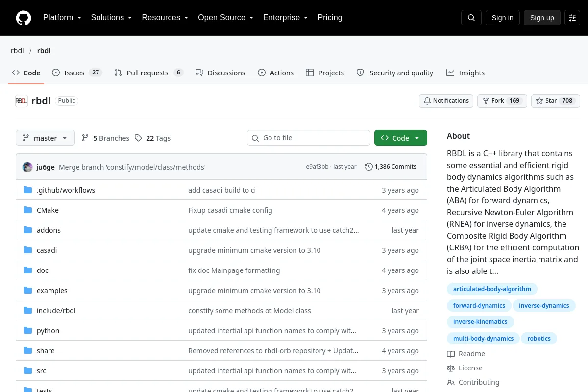Click bell icon in Notifications button

point(427,101)
